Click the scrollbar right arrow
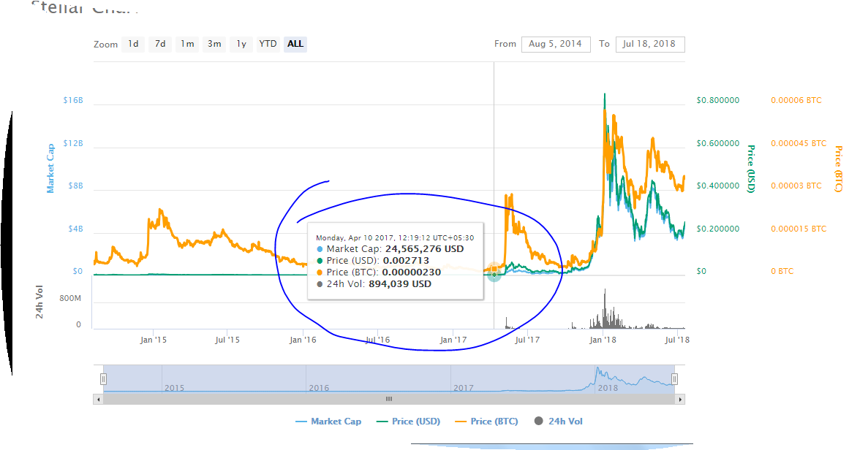868x450 pixels. coord(680,399)
